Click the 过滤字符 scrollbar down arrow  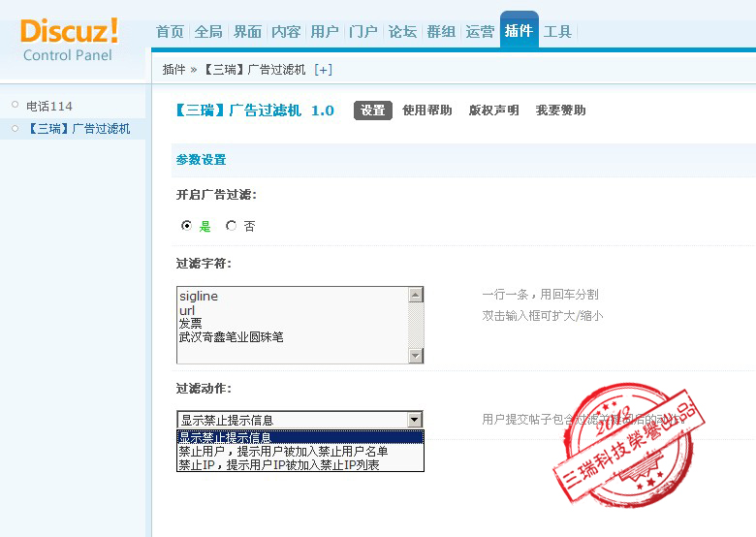pyautogui.click(x=416, y=356)
